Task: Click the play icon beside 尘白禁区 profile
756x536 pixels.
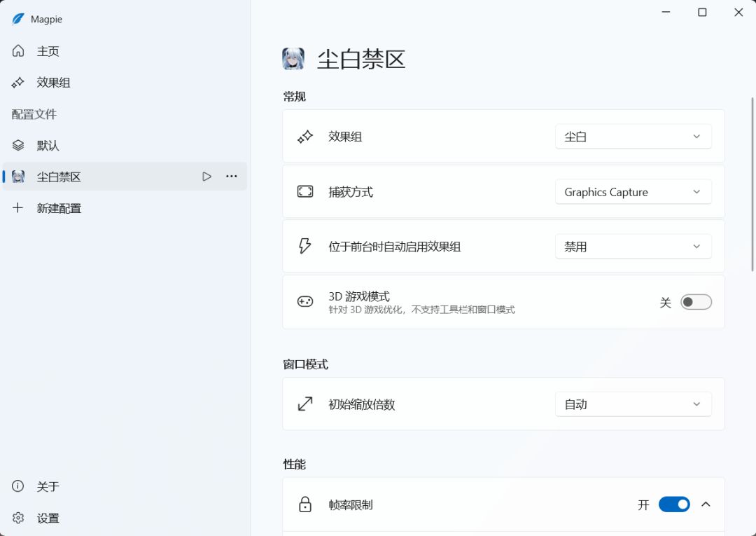Action: tap(206, 177)
